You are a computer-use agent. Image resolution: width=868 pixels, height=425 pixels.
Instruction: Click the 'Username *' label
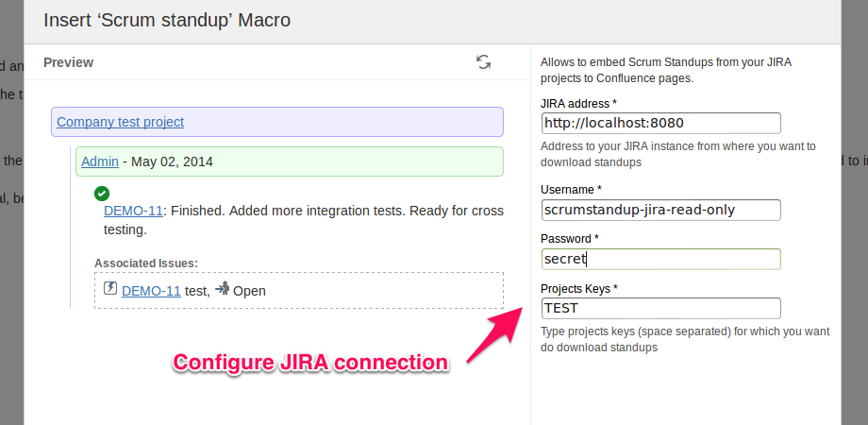(571, 190)
